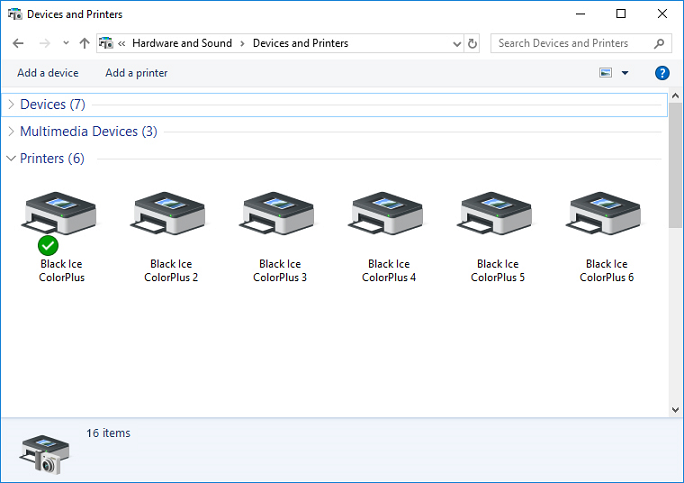Image resolution: width=684 pixels, height=483 pixels.
Task: Click the 16 items status text
Action: [x=108, y=433]
